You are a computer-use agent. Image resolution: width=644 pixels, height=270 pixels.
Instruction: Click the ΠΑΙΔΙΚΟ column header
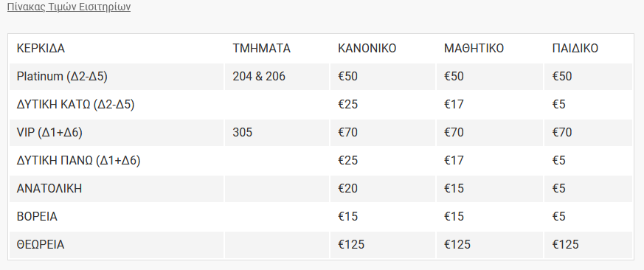pos(575,49)
